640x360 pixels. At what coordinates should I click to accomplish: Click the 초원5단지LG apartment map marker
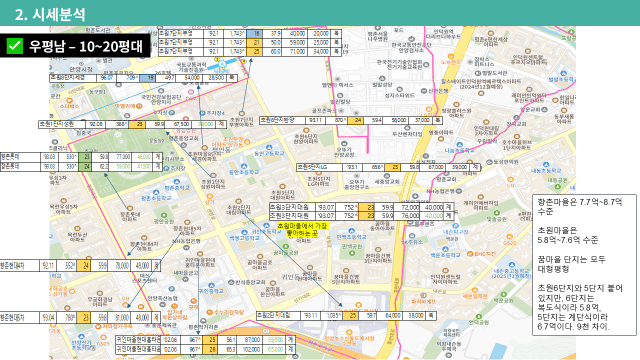point(318,173)
